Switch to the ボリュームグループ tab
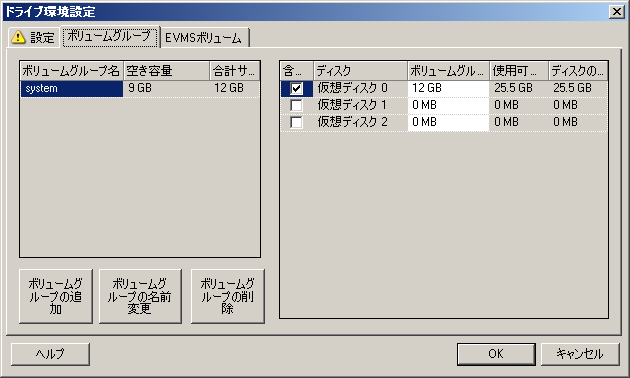Image resolution: width=630 pixels, height=378 pixels. pos(110,37)
